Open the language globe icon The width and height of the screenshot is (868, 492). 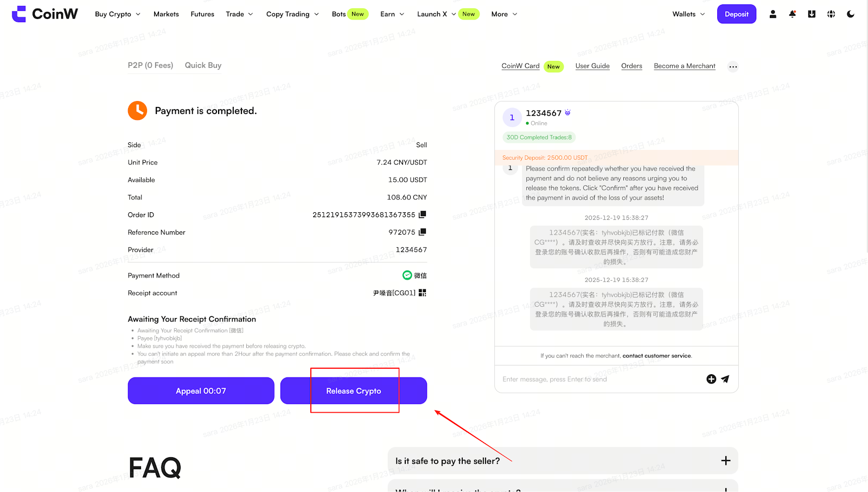[x=831, y=14]
